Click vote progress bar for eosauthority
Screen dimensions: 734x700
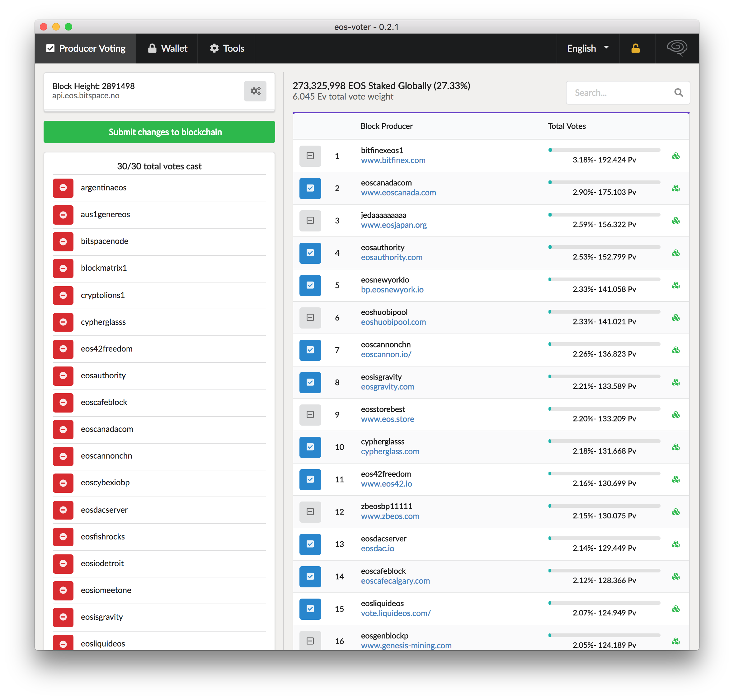pyautogui.click(x=604, y=247)
